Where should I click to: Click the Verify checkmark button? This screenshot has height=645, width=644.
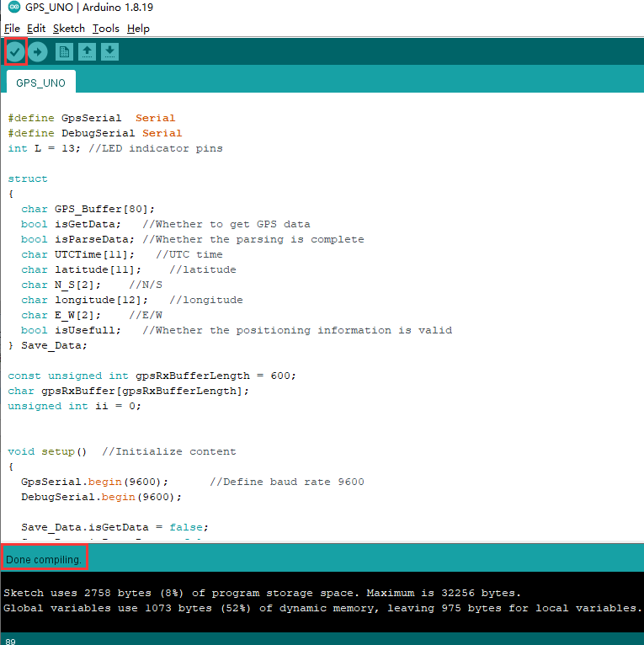(x=15, y=52)
